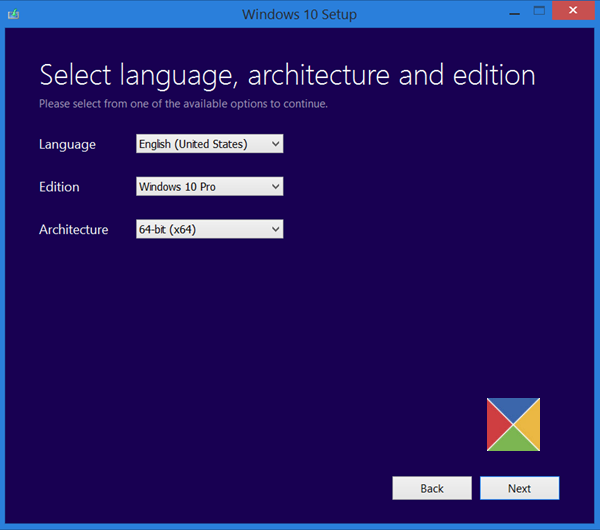Minimize the Windows 10 Setup window
The width and height of the screenshot is (600, 530).
coord(515,11)
